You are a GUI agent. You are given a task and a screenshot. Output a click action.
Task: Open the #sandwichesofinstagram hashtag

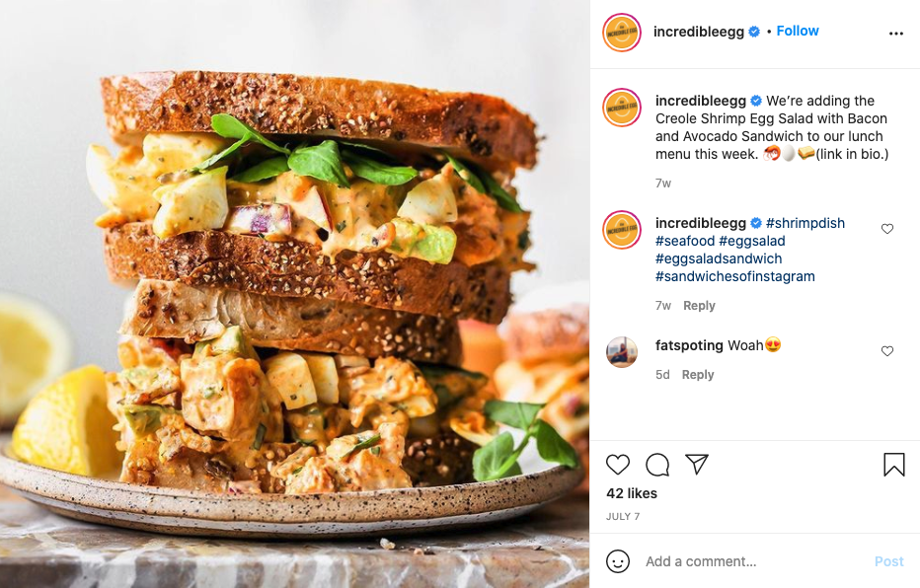coord(735,276)
